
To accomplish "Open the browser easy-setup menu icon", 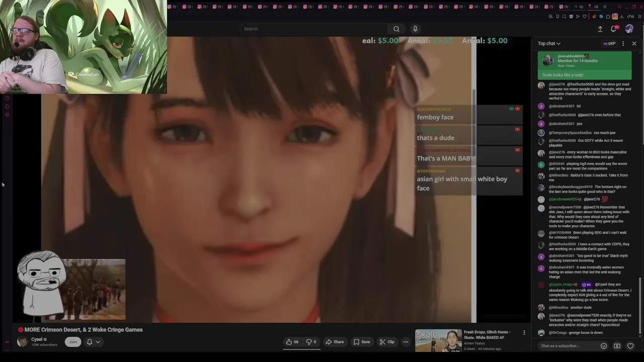I will 639,17.
